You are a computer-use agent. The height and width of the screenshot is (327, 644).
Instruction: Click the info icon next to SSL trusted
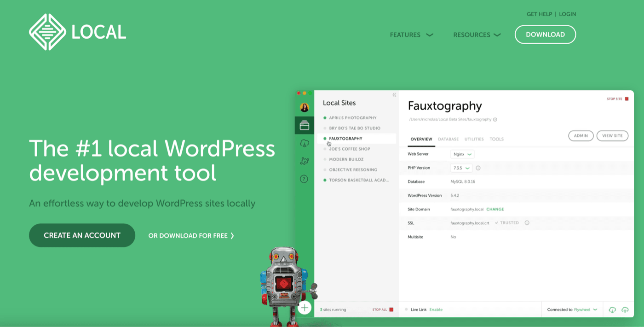[527, 223]
